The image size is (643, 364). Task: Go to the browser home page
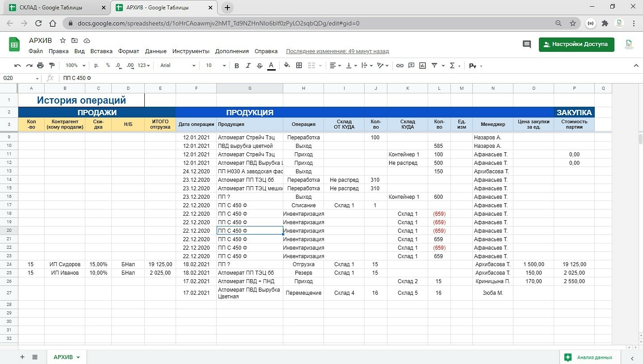click(x=53, y=23)
